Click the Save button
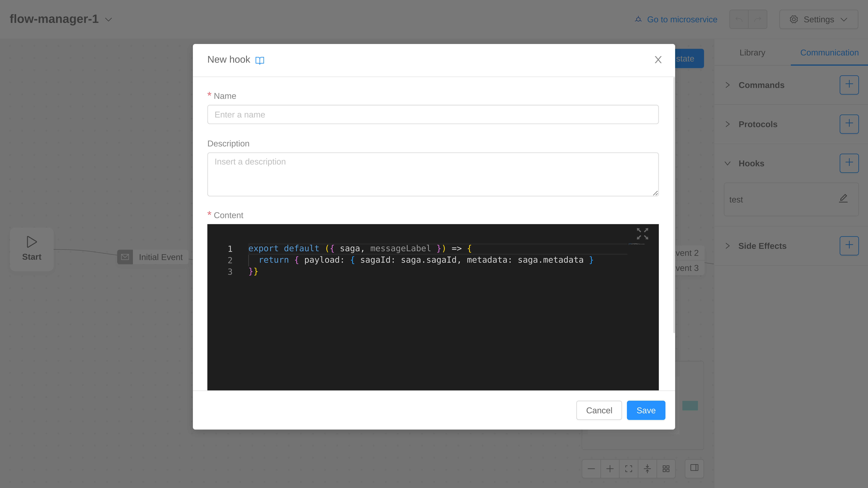The height and width of the screenshot is (488, 868). [x=646, y=410]
